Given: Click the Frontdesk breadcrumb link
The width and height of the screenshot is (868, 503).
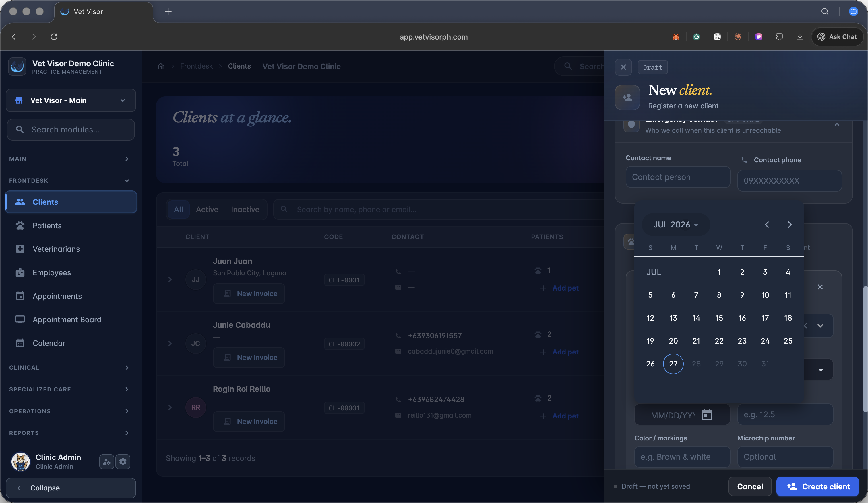Looking at the screenshot, I should click(x=196, y=67).
